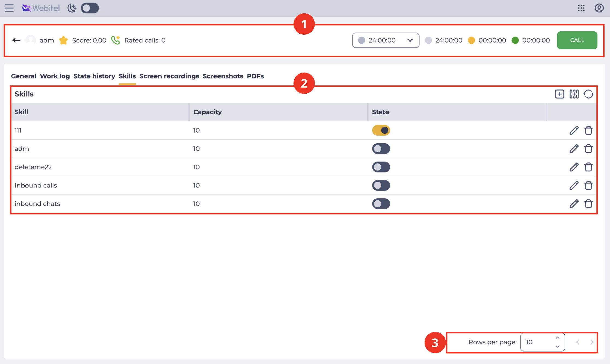The height and width of the screenshot is (364, 610).
Task: Enable the state toggle for deleteme22
Action: [381, 167]
